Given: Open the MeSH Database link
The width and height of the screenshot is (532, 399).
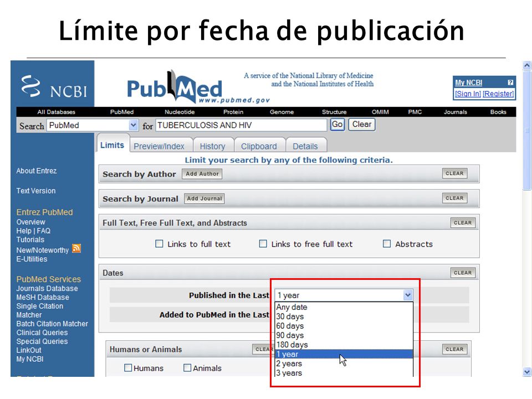Looking at the screenshot, I should tap(43, 297).
